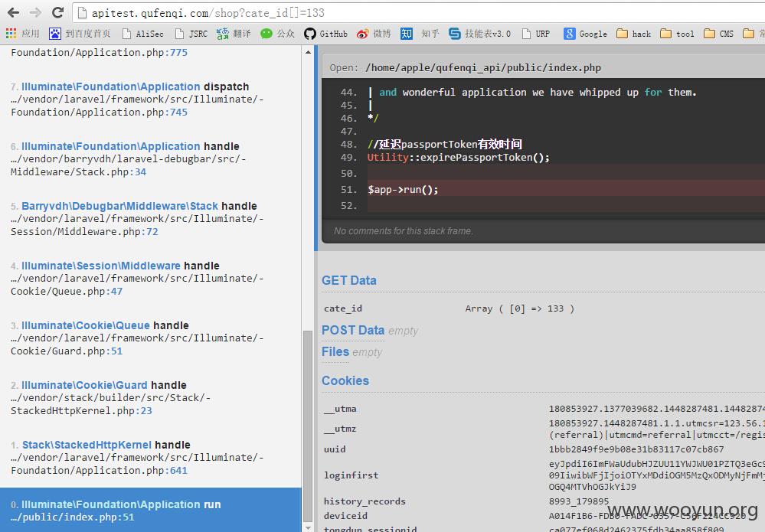The image size is (765, 532).
Task: Click the history_records cookie name
Action: (365, 501)
